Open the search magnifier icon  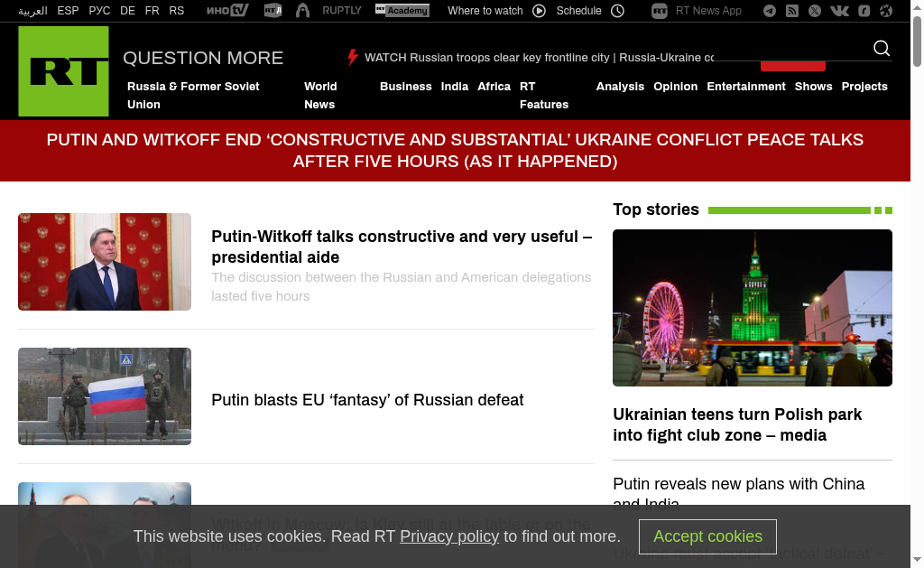pyautogui.click(x=882, y=49)
